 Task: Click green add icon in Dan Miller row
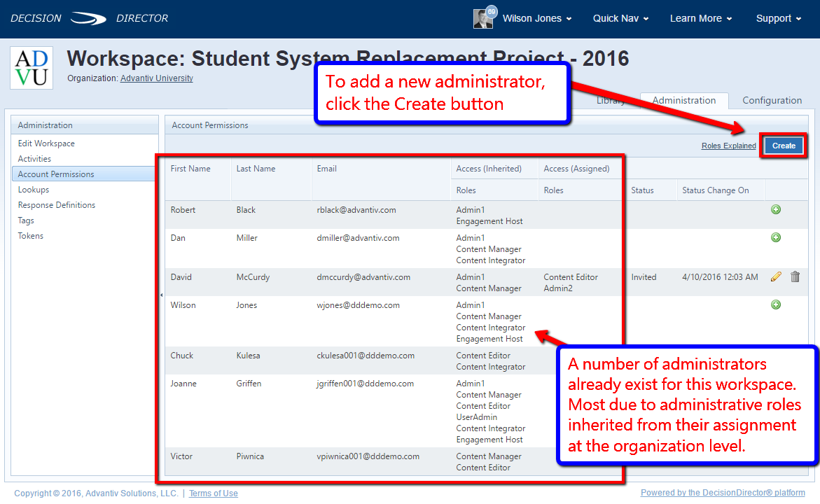coord(776,237)
